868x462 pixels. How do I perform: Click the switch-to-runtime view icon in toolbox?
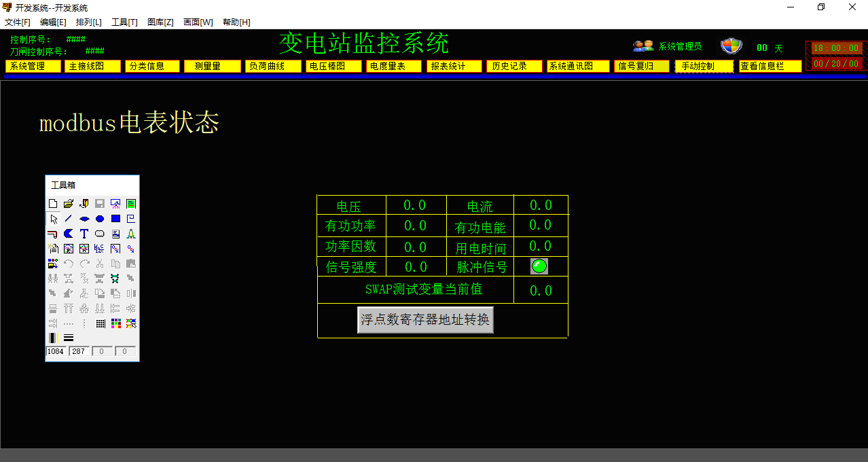115,204
